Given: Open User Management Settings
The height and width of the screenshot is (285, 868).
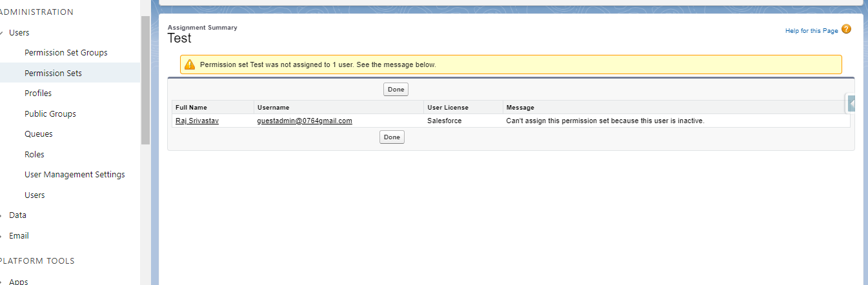Looking at the screenshot, I should click(75, 175).
